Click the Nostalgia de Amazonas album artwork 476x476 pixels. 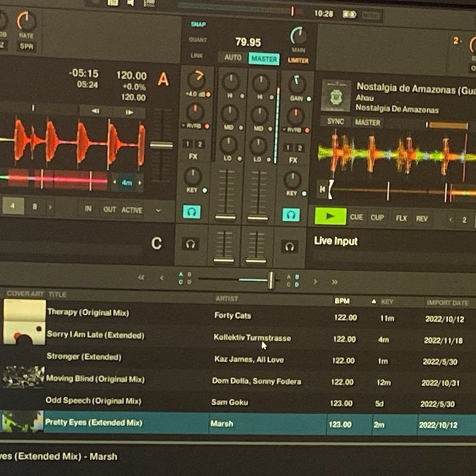[336, 98]
